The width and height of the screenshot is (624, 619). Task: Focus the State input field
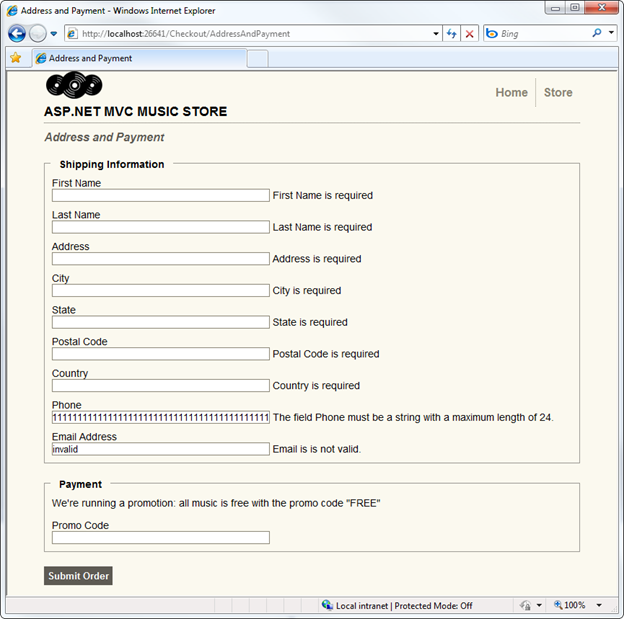(x=161, y=322)
